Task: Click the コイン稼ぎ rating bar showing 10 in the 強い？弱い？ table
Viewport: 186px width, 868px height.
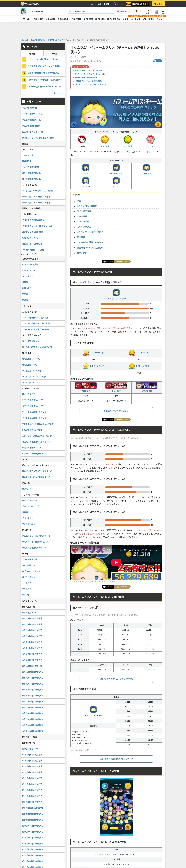Action: (125, 308)
